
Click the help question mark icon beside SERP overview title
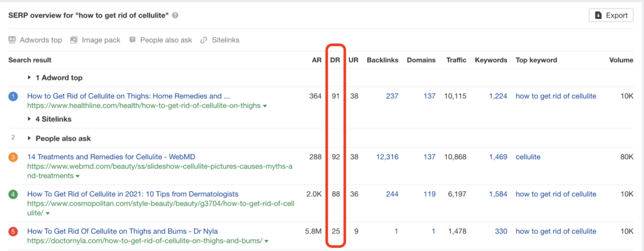175,16
